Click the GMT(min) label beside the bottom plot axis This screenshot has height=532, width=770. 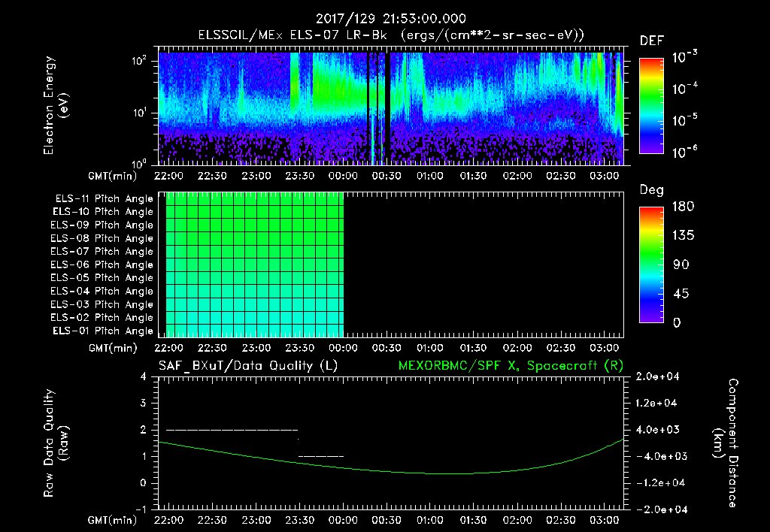click(113, 520)
